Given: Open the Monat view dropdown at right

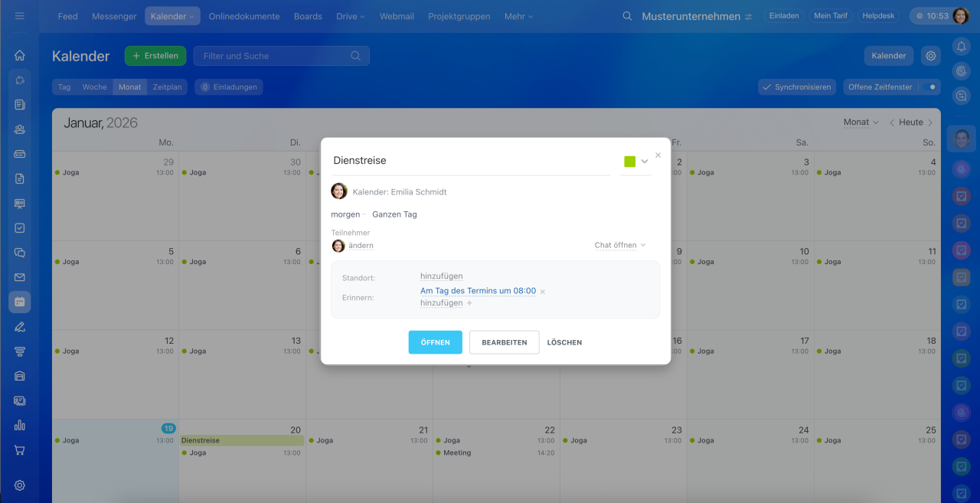Looking at the screenshot, I should point(861,122).
